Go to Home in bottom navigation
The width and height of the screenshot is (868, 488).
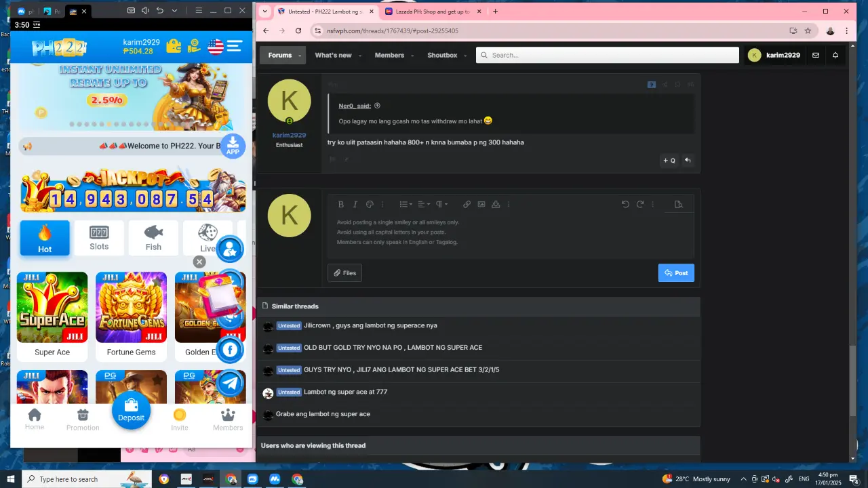(35, 419)
